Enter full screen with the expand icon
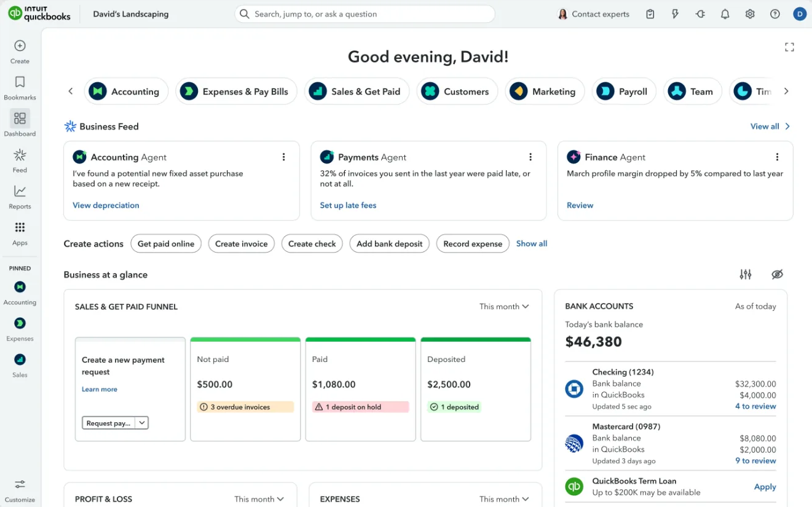 [x=790, y=47]
